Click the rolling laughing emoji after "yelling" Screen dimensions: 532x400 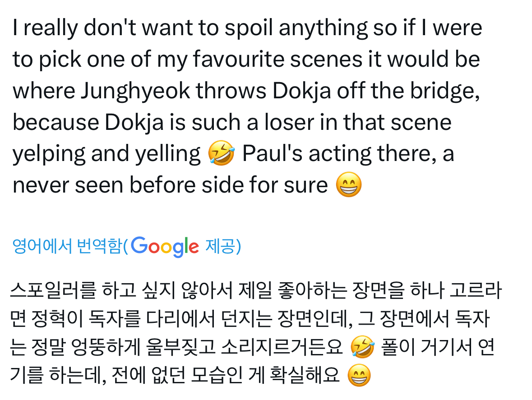coord(221,154)
